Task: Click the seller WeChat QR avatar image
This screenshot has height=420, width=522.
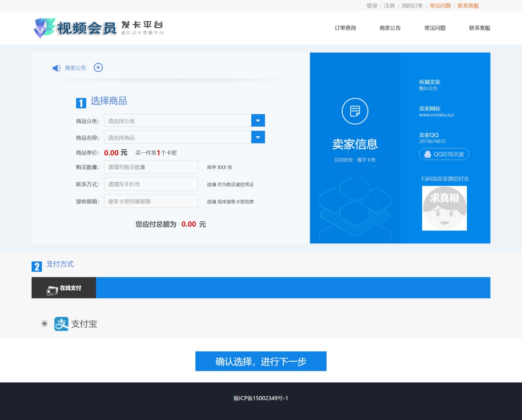Action: [x=444, y=208]
